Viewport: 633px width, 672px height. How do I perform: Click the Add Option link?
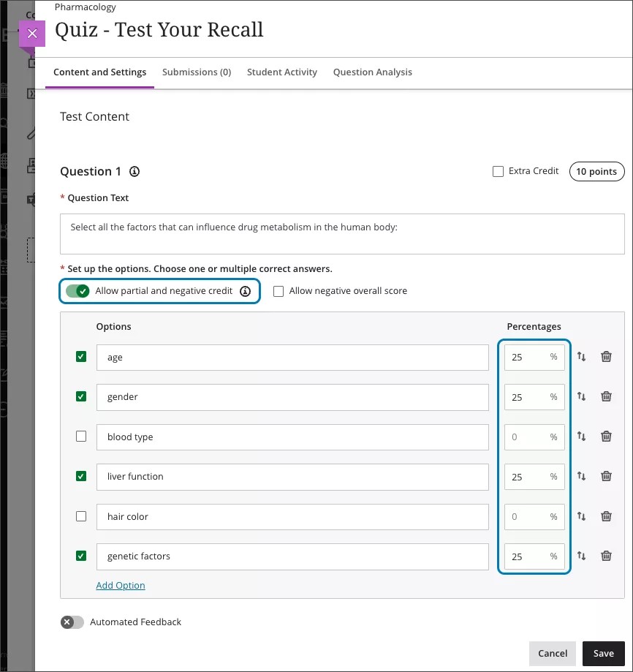(120, 585)
